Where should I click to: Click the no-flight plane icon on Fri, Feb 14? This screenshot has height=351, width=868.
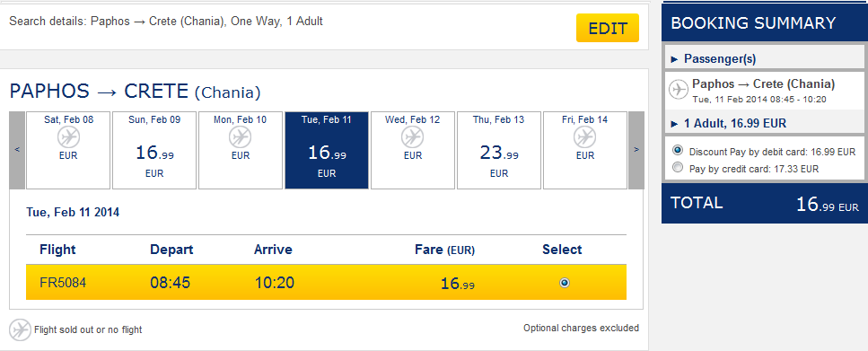pos(584,136)
